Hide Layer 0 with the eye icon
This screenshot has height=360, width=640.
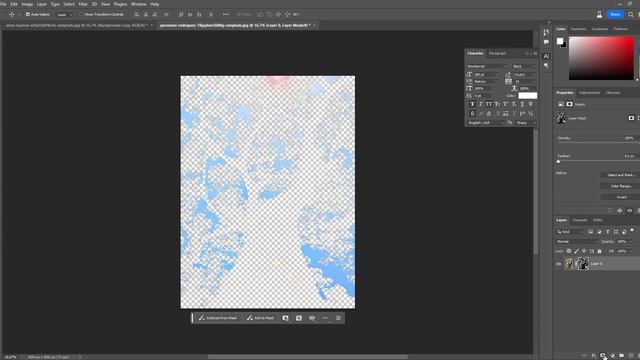point(559,264)
